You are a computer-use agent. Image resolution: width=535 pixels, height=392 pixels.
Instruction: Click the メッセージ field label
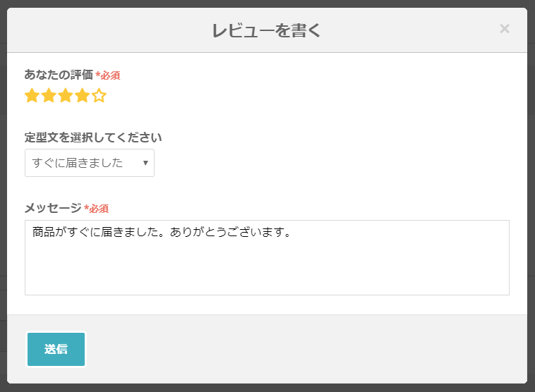[53, 208]
